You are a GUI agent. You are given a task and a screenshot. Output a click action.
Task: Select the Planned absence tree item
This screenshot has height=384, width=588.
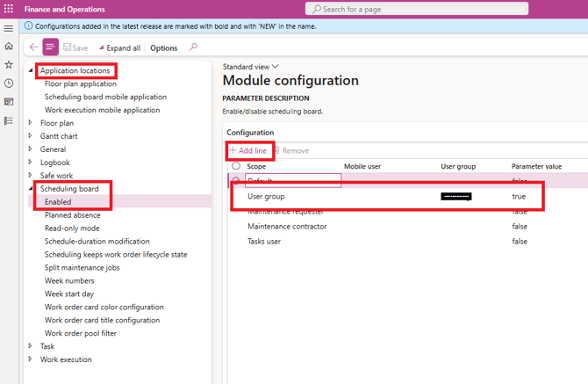pyautogui.click(x=72, y=215)
